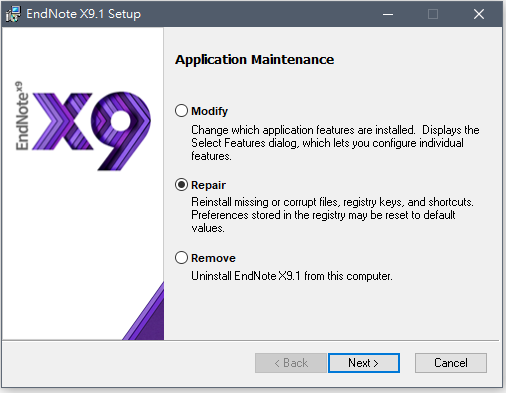Select the Modify radio button
506x393 pixels.
(x=181, y=111)
